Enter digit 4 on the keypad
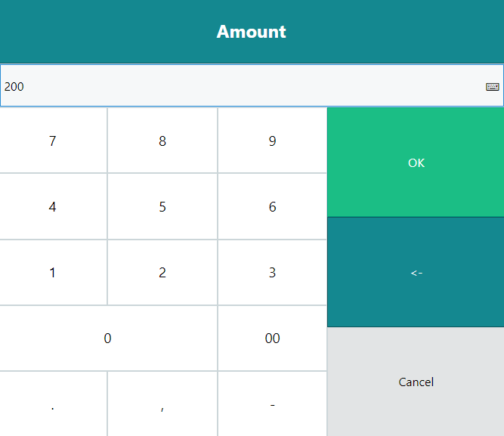Image resolution: width=504 pixels, height=436 pixels. click(52, 207)
